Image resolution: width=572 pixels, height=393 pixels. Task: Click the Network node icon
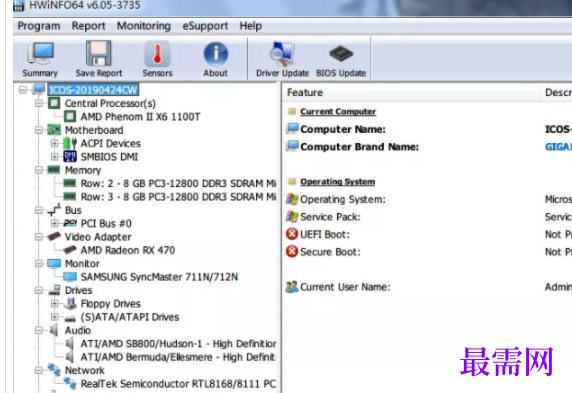point(54,370)
